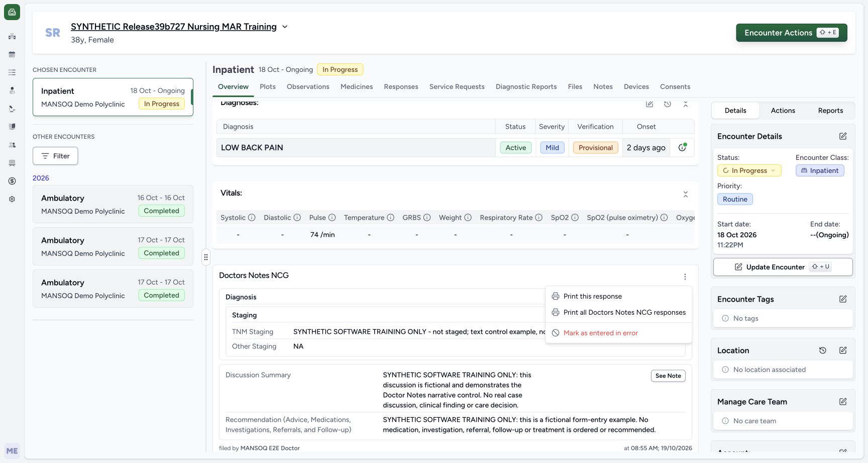The image size is (868, 463).
Task: Open the patient name link
Action: [x=174, y=27]
